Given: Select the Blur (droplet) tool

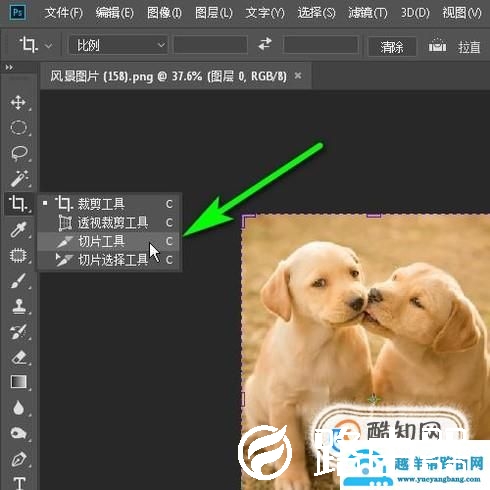Looking at the screenshot, I should coord(18,408).
